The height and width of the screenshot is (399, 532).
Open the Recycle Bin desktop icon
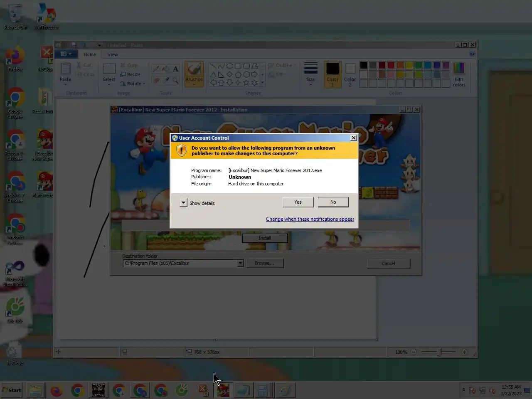pos(15,17)
